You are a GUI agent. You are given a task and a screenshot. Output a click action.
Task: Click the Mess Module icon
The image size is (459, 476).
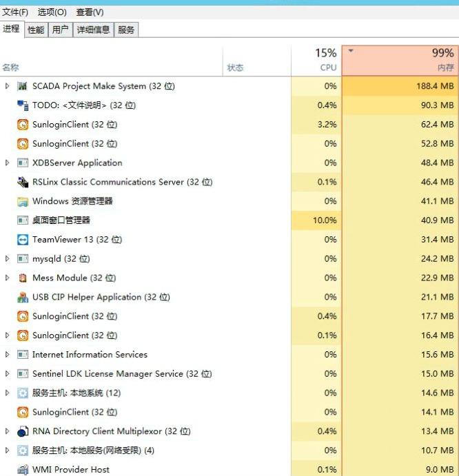click(23, 278)
